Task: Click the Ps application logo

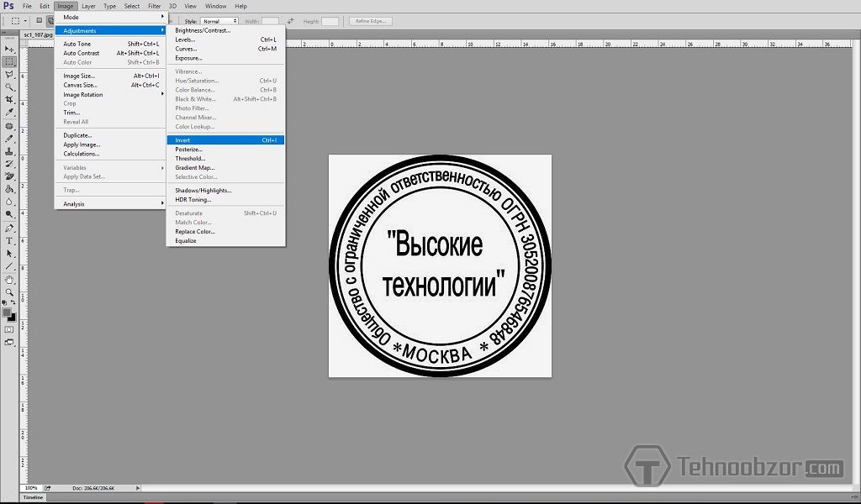Action: click(x=8, y=6)
